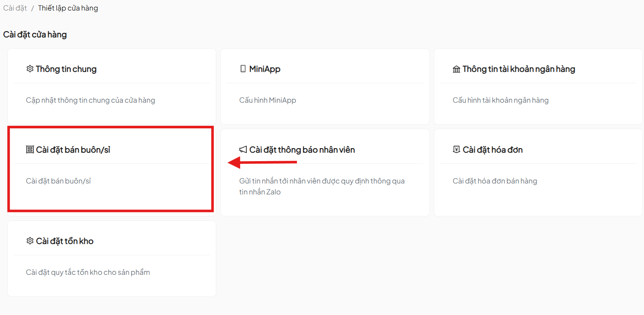Click the megaphone icon for thông báo nhân viên
Screen dimensions: 644x315
point(243,150)
